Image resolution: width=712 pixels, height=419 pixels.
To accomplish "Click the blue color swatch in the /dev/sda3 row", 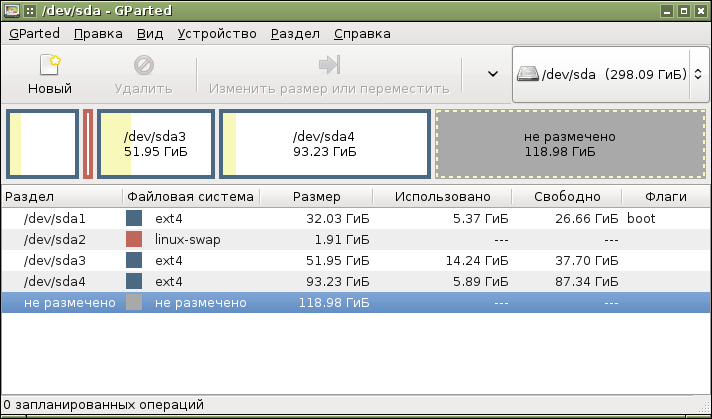I will 134,261.
